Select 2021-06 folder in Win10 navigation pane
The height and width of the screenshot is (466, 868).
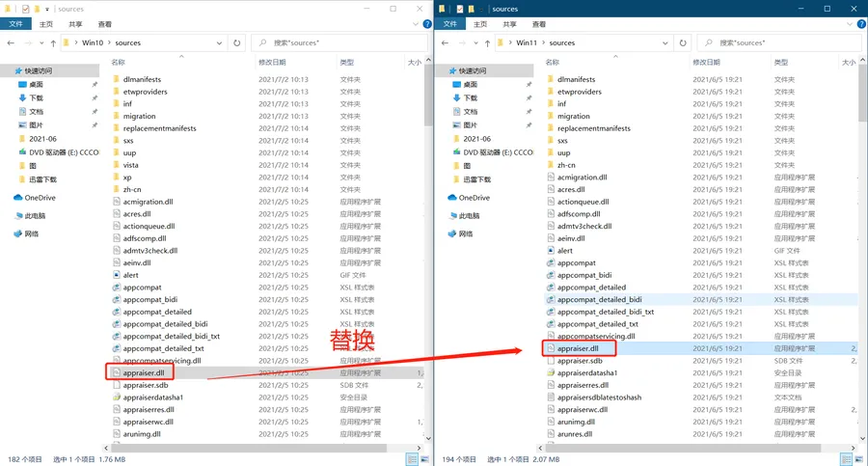42,139
